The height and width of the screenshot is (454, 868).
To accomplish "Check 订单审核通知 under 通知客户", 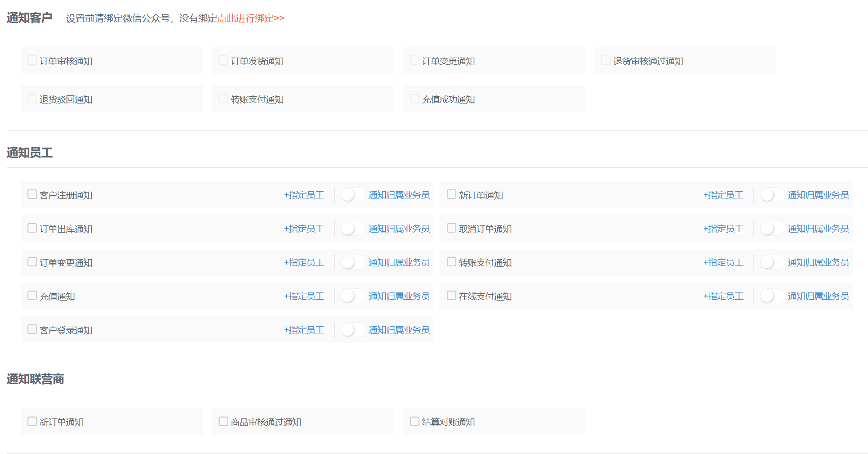I will pyautogui.click(x=32, y=60).
